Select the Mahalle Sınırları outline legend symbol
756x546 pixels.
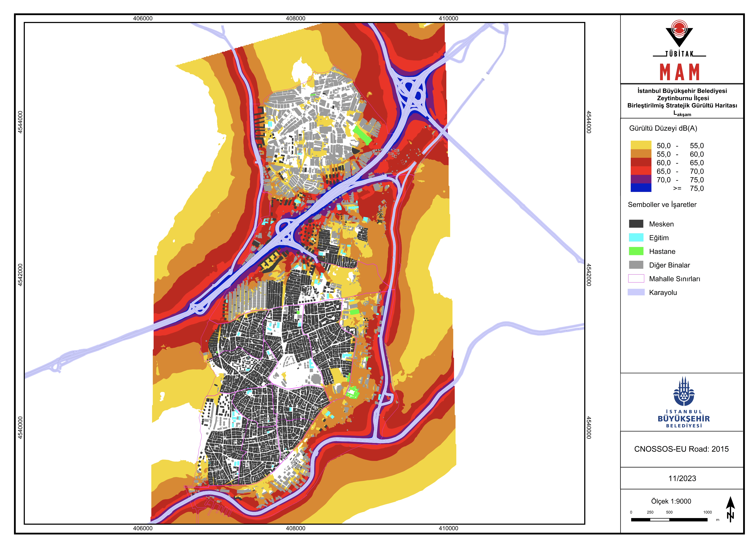tap(636, 278)
